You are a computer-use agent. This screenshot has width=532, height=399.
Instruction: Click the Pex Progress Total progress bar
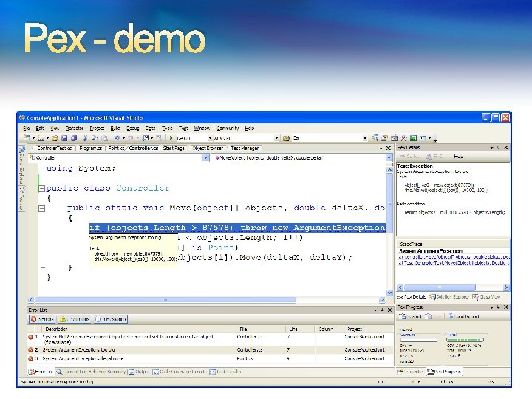(465, 340)
